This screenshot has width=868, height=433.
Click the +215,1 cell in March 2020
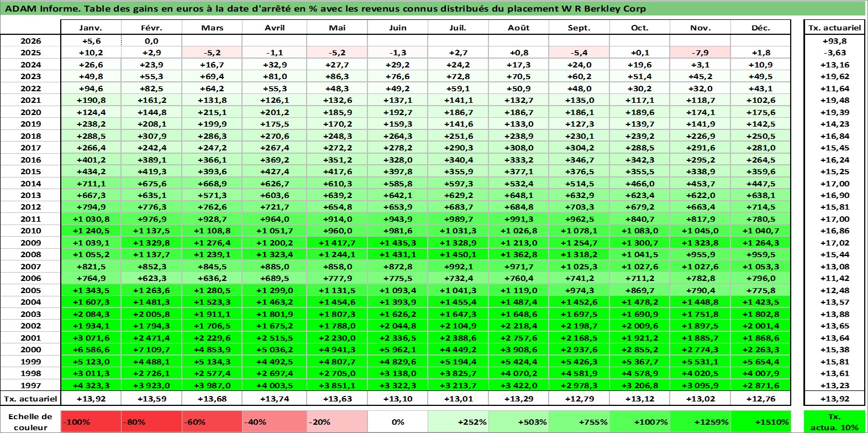click(x=212, y=112)
